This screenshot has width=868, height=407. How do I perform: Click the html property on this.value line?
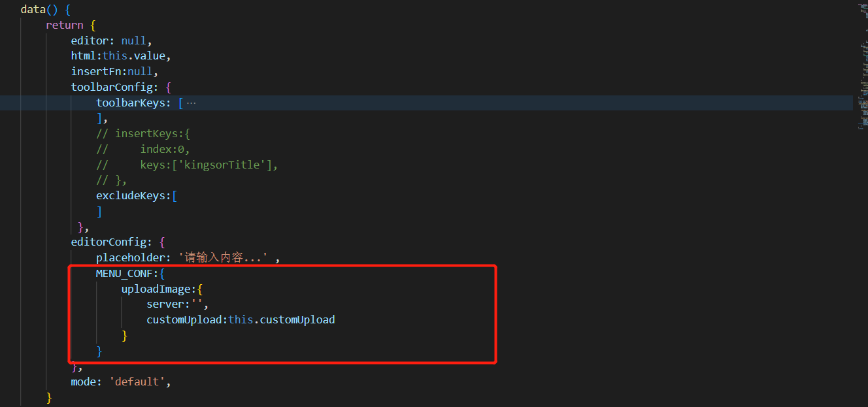[83, 56]
